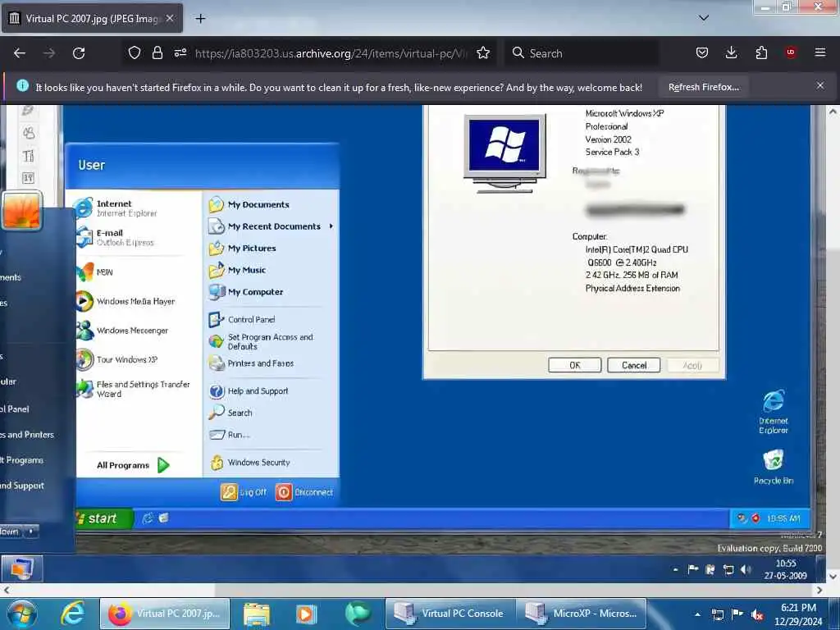Focus the Firefox Search box
This screenshot has width=840, height=630.
[582, 53]
